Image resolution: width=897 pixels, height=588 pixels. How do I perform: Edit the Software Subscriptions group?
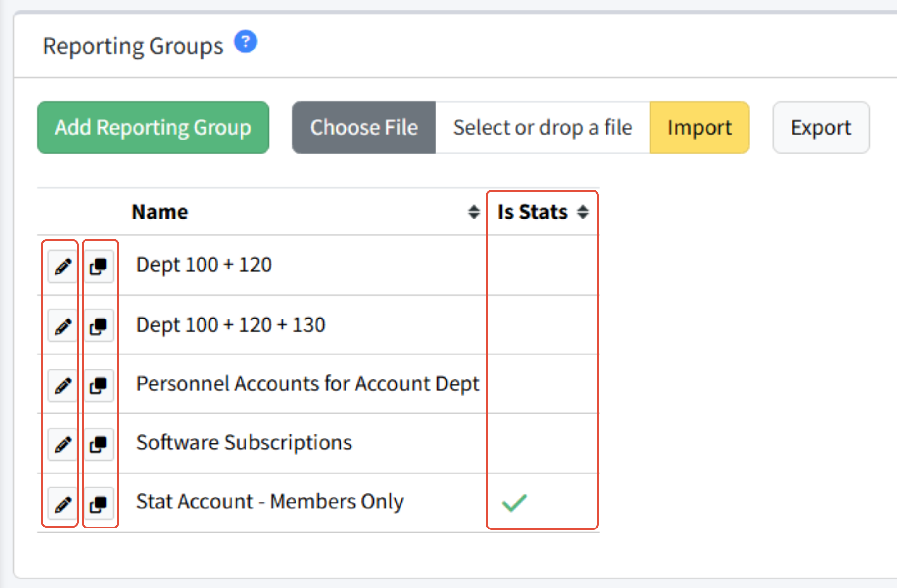tap(63, 444)
